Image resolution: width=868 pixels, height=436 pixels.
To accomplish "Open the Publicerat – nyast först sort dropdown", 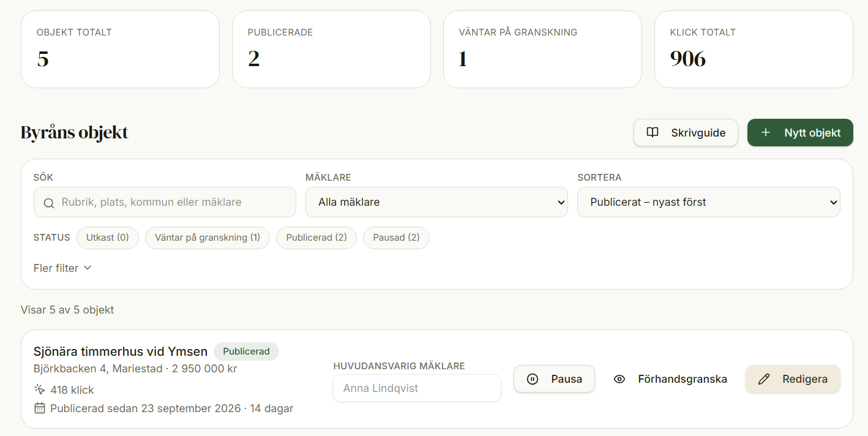I will click(x=709, y=202).
